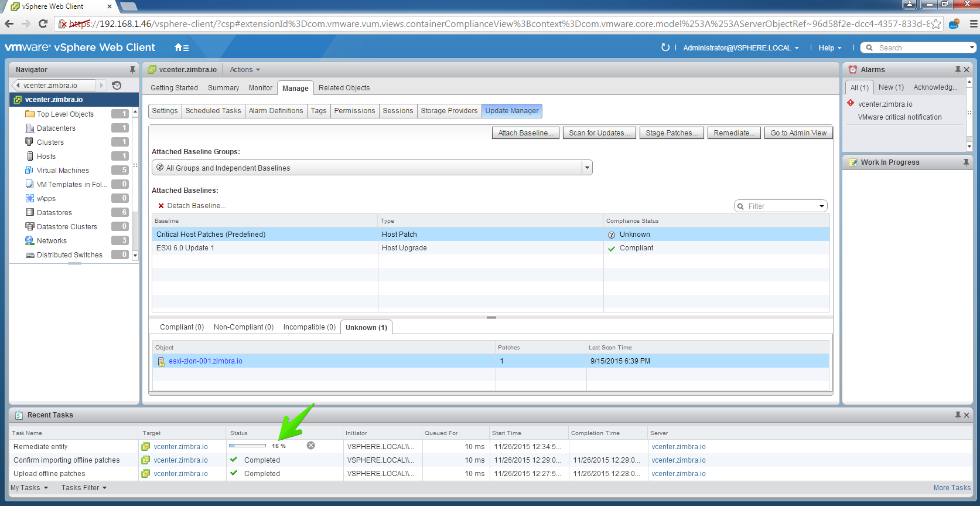This screenshot has height=506, width=980.
Task: Click the Navigator list scrollbar down arrow
Action: pyautogui.click(x=135, y=256)
